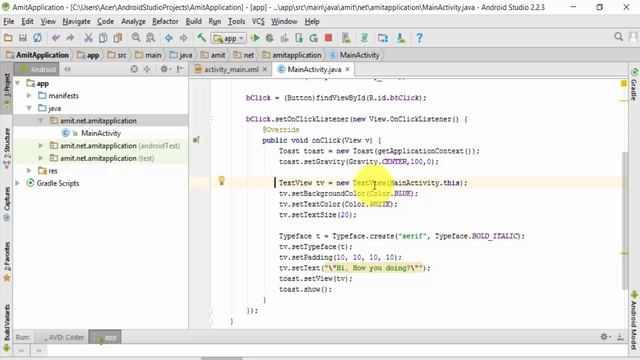Navigate forward with the right arrow icon
This screenshot has height=360, width=640.
pos(183,38)
